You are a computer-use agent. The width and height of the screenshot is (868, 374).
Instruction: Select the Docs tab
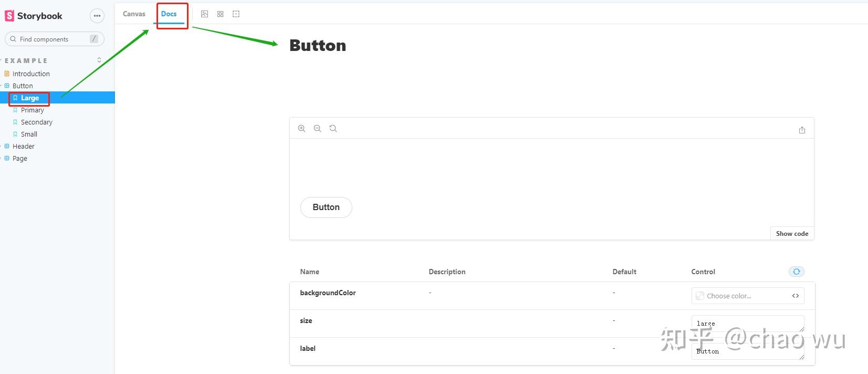tap(169, 14)
